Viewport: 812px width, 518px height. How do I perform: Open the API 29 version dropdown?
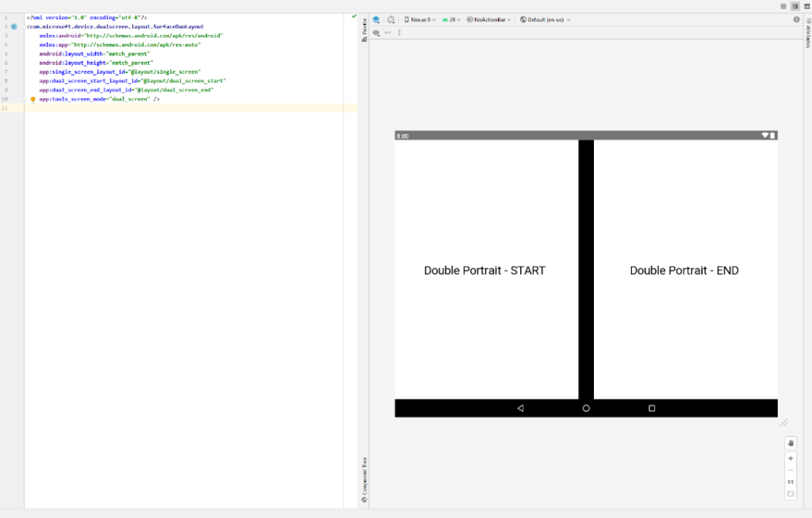coord(451,19)
